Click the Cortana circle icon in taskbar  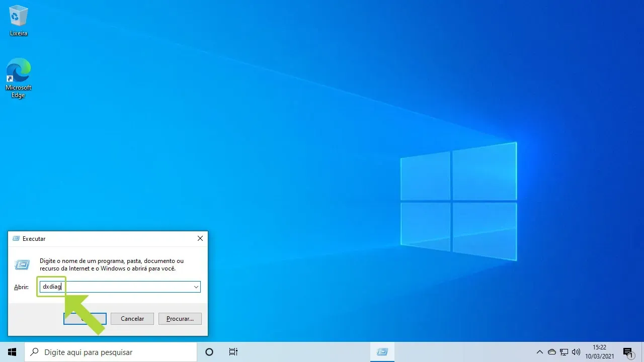[209, 352]
